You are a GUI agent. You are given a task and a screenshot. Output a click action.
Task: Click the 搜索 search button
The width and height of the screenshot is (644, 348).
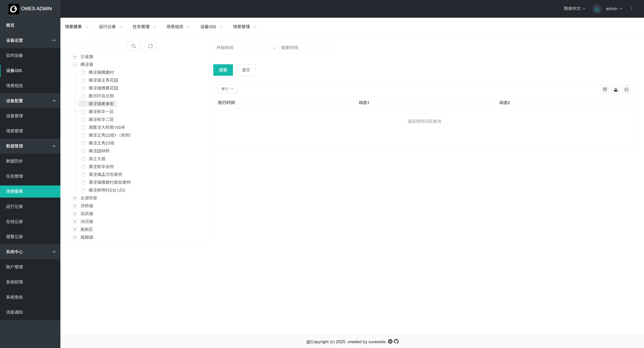click(223, 70)
